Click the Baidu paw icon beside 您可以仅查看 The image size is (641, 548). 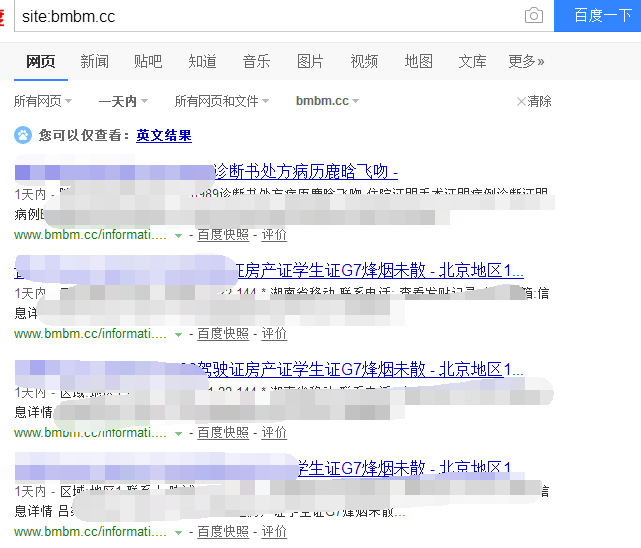[x=23, y=135]
